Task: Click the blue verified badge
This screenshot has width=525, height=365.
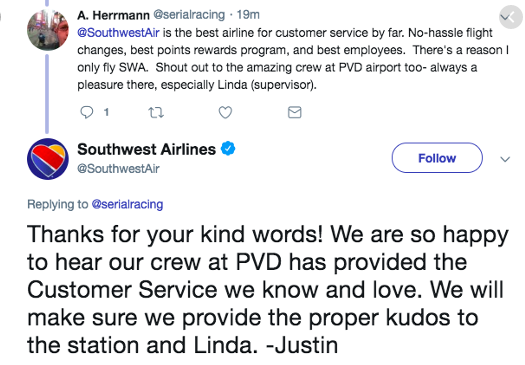Action: pos(228,149)
